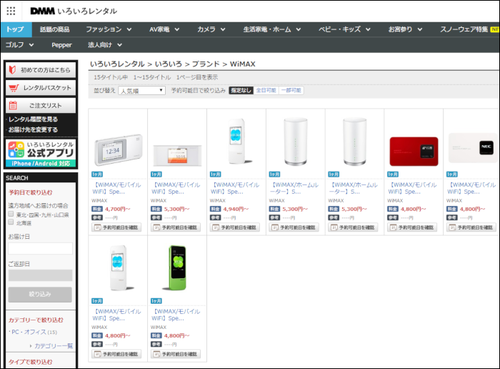Open the title link under the green router
The width and height of the screenshot is (500, 369).
[x=176, y=315]
